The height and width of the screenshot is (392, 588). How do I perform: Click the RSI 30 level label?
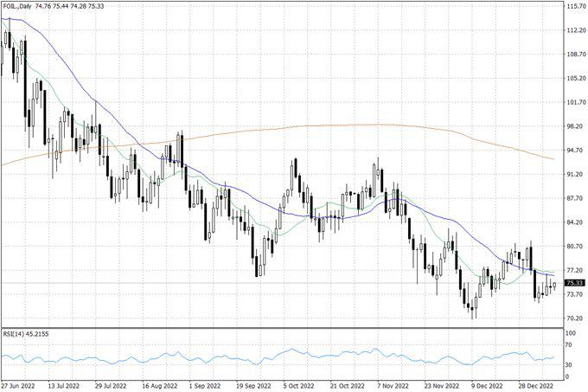click(568, 364)
